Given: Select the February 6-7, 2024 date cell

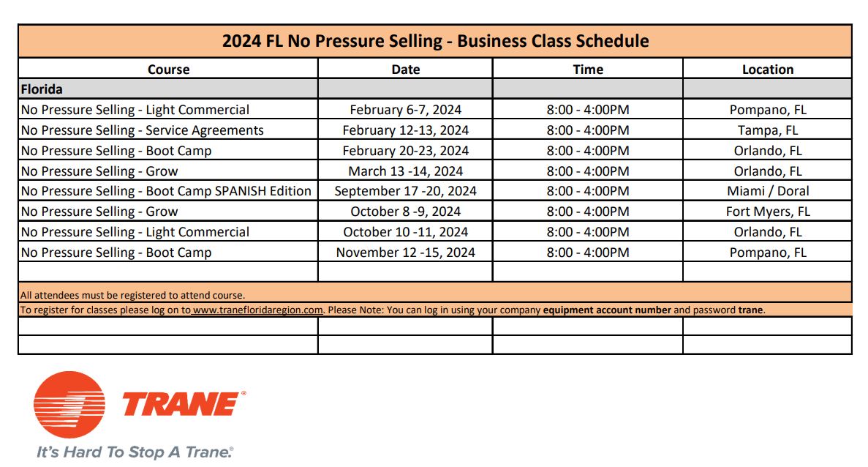Looking at the screenshot, I should coord(405,110).
